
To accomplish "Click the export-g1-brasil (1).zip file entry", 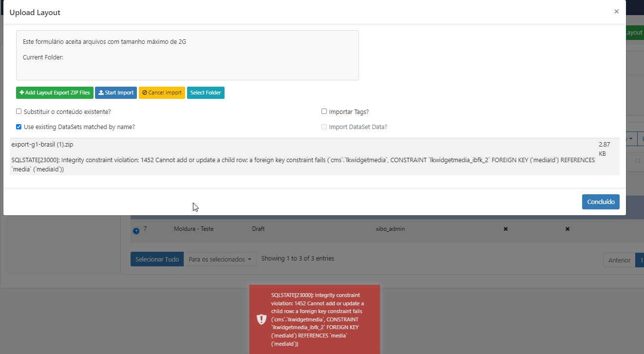I will (42, 145).
